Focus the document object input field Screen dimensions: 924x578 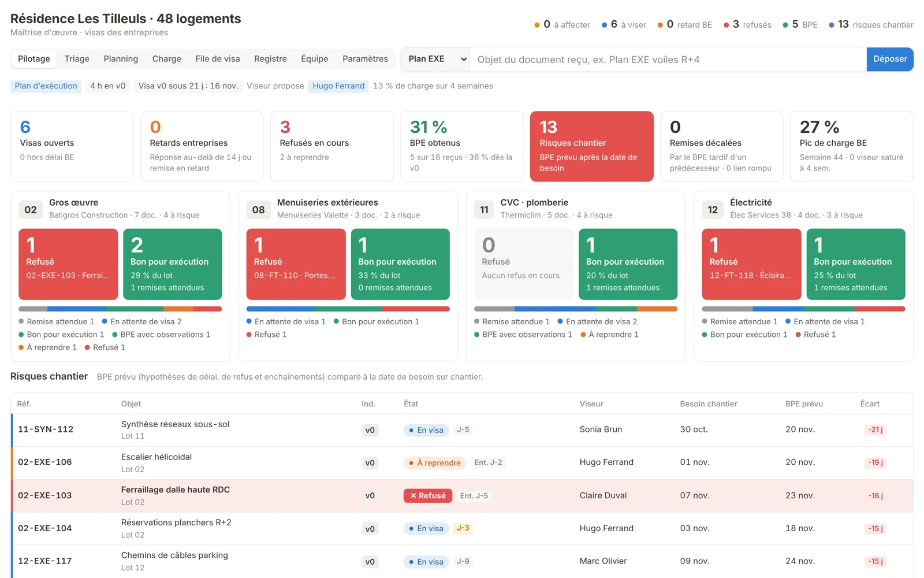tap(668, 60)
